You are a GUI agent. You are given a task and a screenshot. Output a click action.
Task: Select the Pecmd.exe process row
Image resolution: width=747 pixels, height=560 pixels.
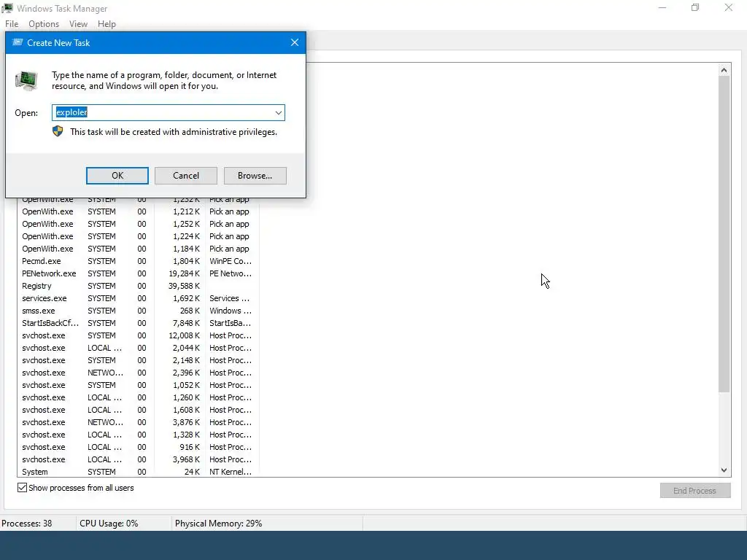pos(138,261)
